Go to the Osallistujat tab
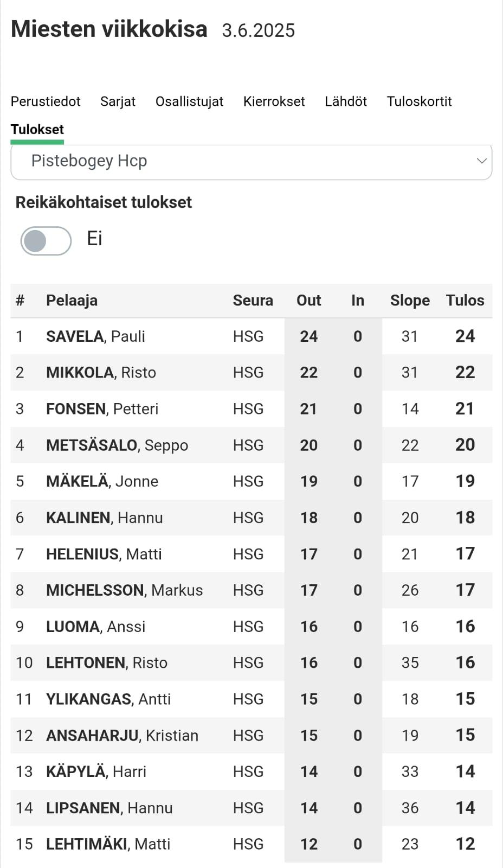Screen dimensions: 503x868 (x=189, y=101)
